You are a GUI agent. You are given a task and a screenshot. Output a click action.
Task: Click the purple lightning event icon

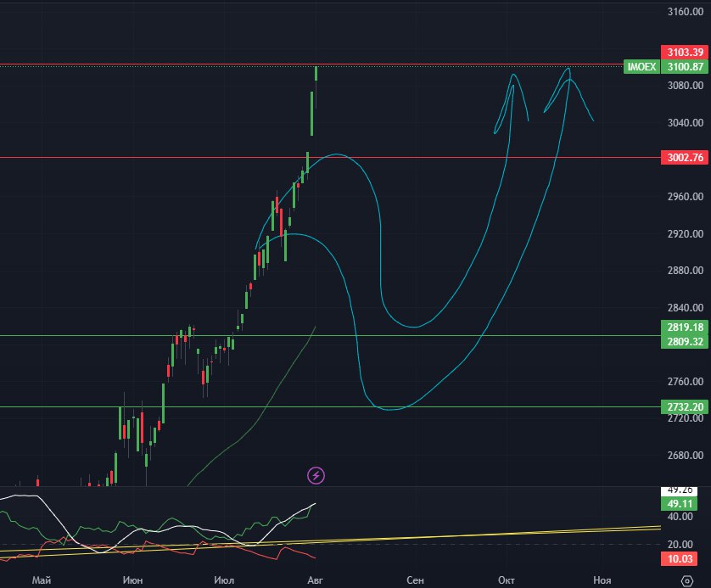pos(316,475)
